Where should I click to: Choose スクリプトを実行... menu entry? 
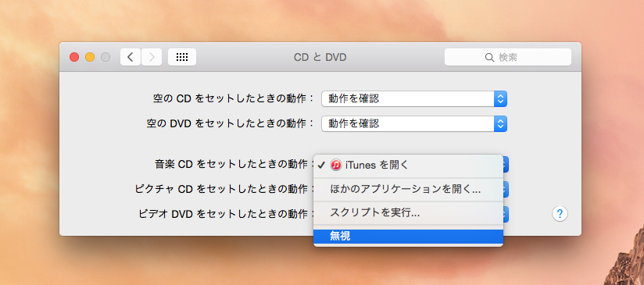point(408,213)
